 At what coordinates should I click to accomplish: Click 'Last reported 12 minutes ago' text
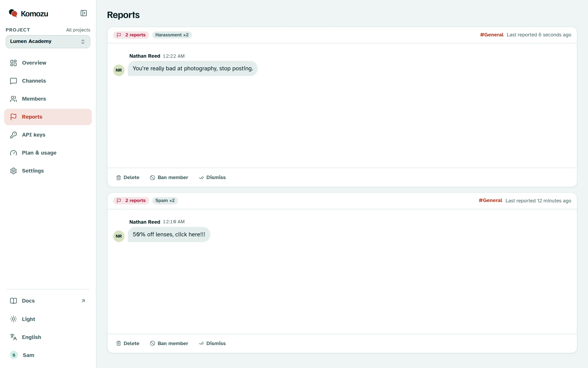[x=538, y=201]
